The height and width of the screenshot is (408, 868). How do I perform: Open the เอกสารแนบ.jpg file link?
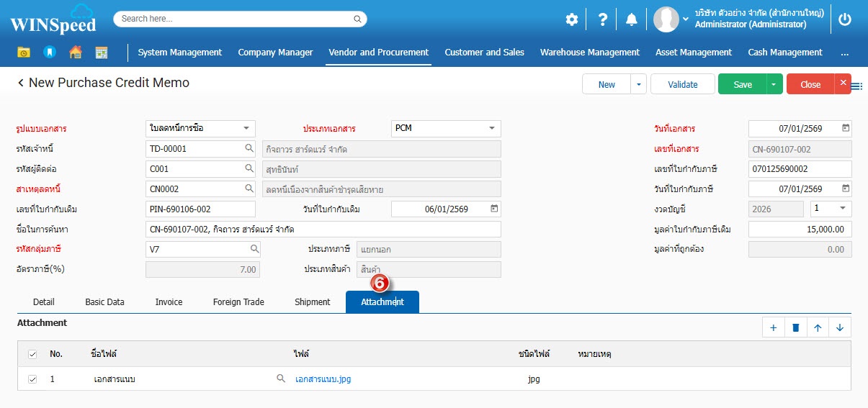[x=323, y=379]
